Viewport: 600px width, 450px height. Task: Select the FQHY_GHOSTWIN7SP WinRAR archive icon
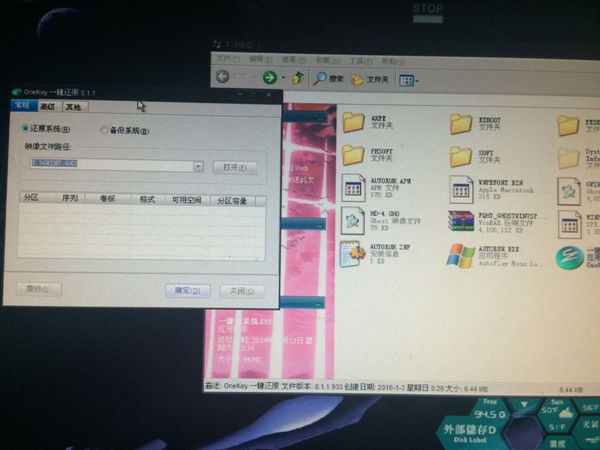click(461, 221)
